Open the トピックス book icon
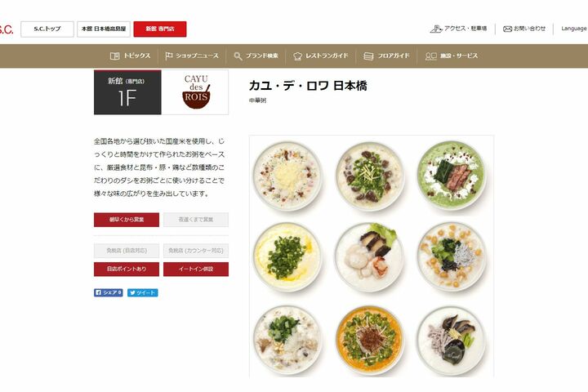Viewport: 588px width, 392px height. point(115,56)
